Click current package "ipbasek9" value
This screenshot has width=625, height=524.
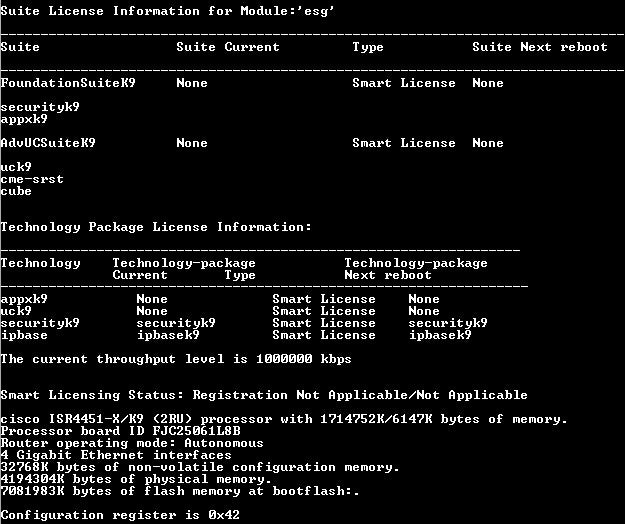click(168, 335)
